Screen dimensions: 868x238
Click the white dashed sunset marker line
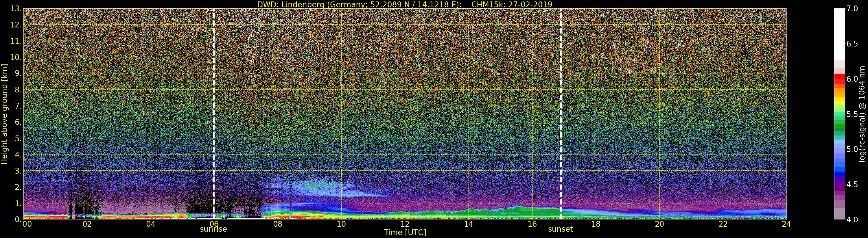tap(561, 114)
